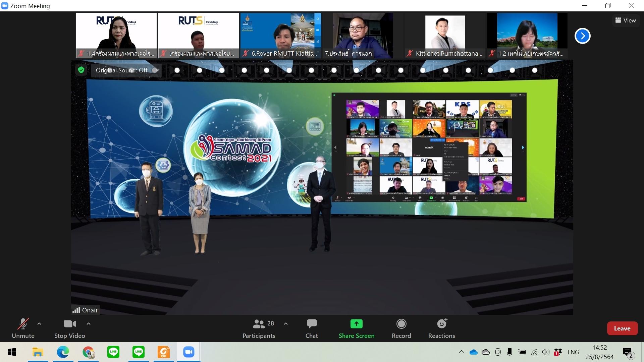
Task: Open the Reactions menu
Action: pos(442,328)
